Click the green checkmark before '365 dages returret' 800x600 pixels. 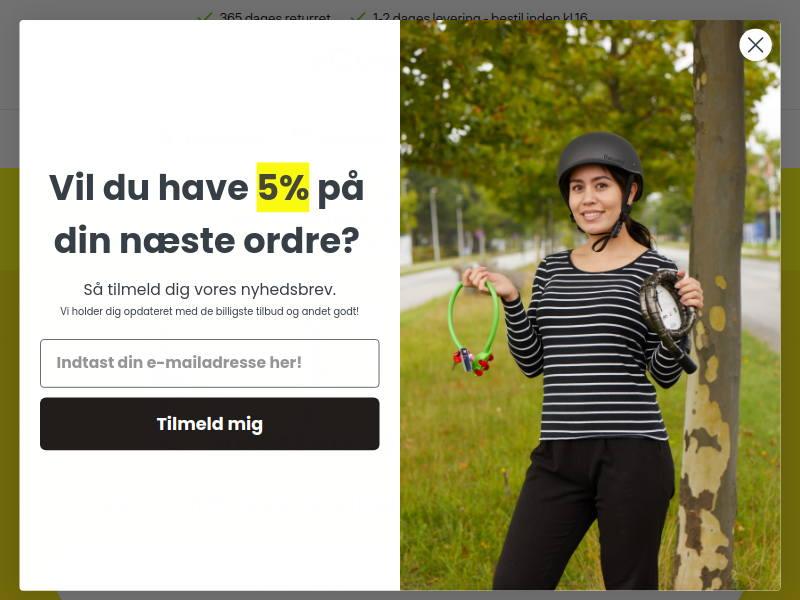click(205, 17)
